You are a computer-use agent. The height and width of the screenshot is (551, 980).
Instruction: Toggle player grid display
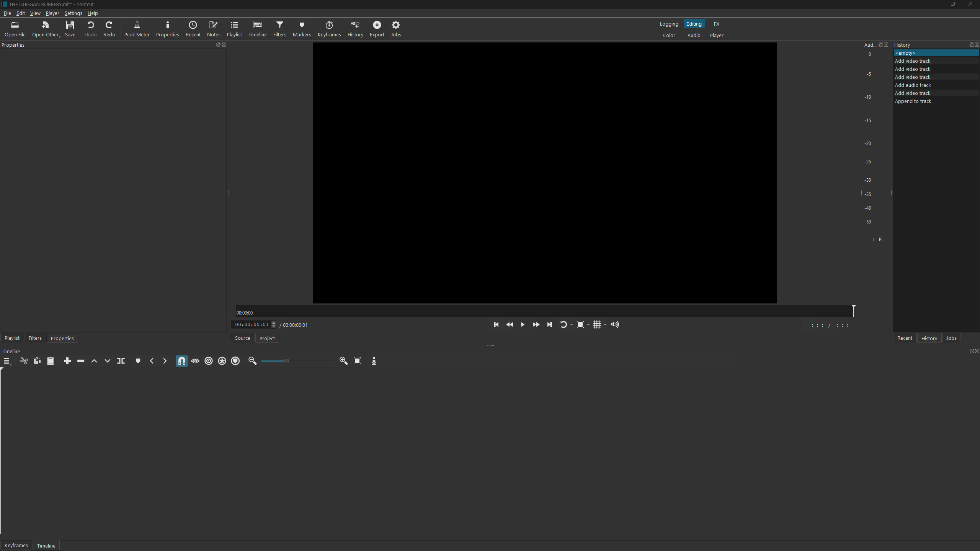pos(597,324)
